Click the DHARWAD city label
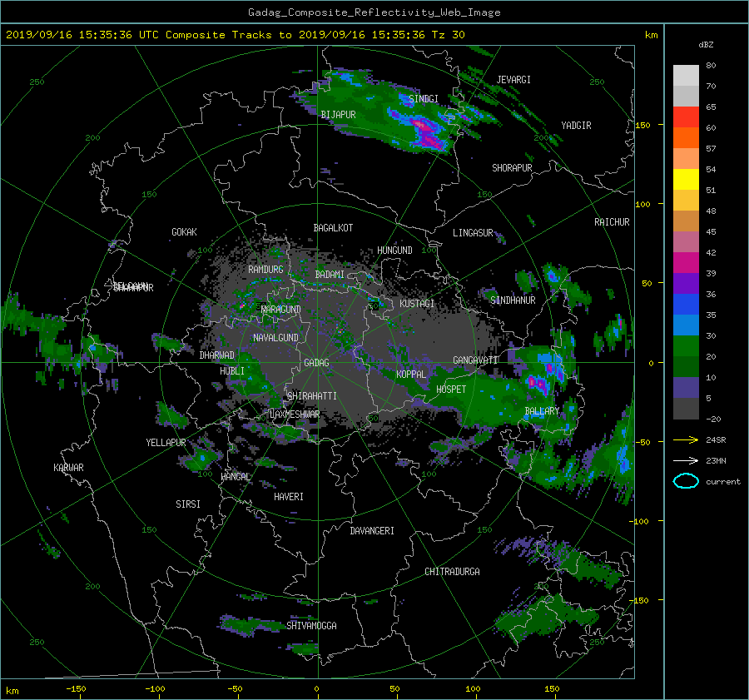The height and width of the screenshot is (700, 749). pyautogui.click(x=217, y=355)
